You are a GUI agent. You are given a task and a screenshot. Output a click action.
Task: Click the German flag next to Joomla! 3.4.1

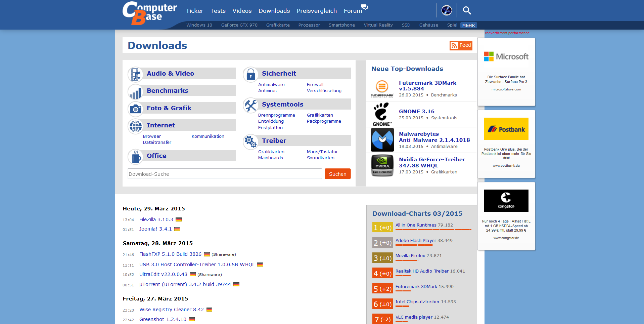tap(177, 229)
